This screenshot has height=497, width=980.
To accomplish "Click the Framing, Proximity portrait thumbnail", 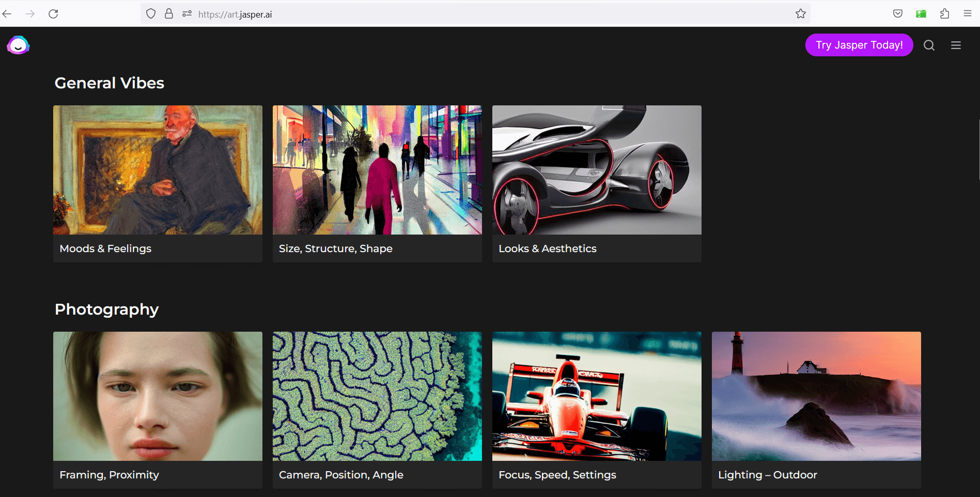I will pyautogui.click(x=158, y=396).
